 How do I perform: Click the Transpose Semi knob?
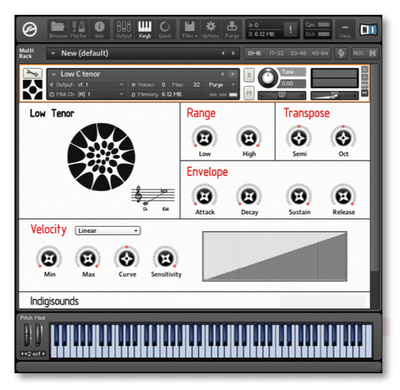pos(299,138)
